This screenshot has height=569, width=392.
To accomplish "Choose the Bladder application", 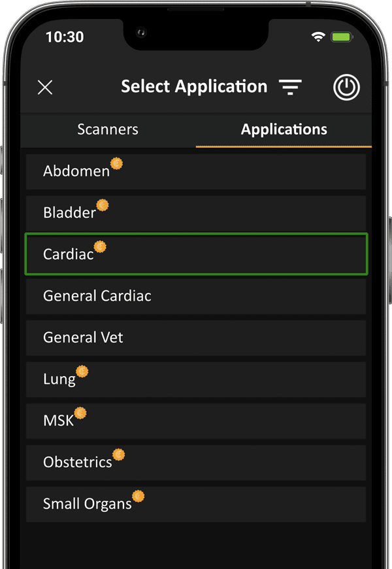I will (196, 213).
